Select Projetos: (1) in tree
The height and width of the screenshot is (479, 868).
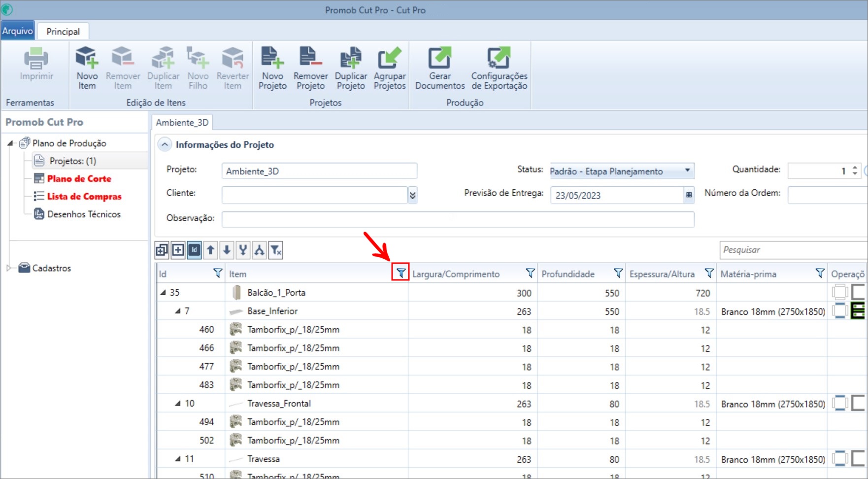pos(72,161)
